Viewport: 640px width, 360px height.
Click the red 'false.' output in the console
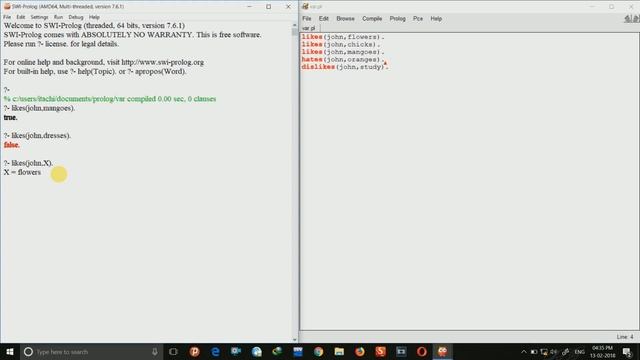11,145
